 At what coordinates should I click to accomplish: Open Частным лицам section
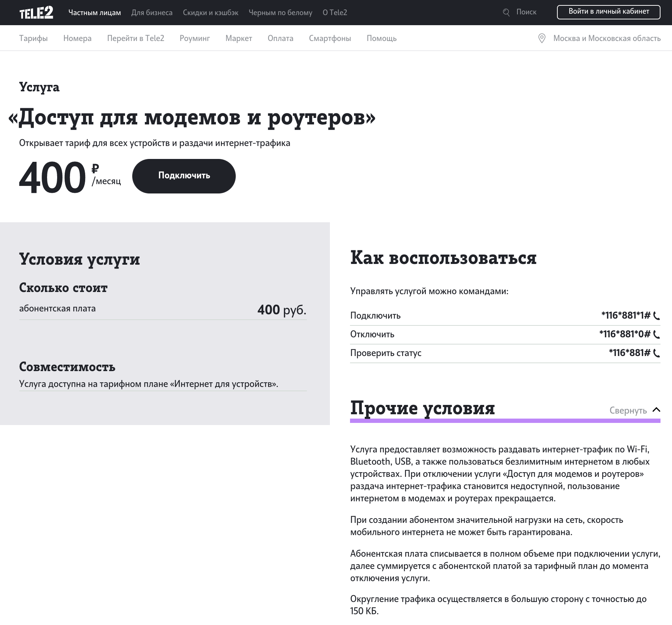tap(95, 13)
